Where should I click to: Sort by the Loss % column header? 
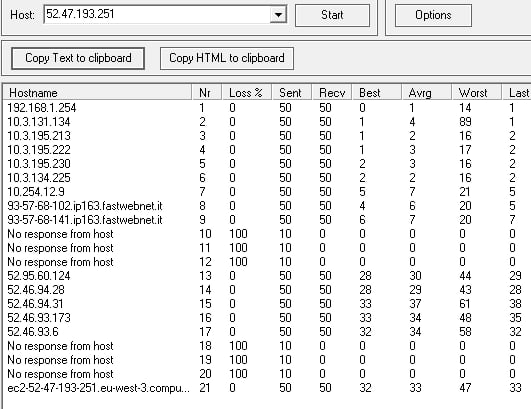coord(247,93)
